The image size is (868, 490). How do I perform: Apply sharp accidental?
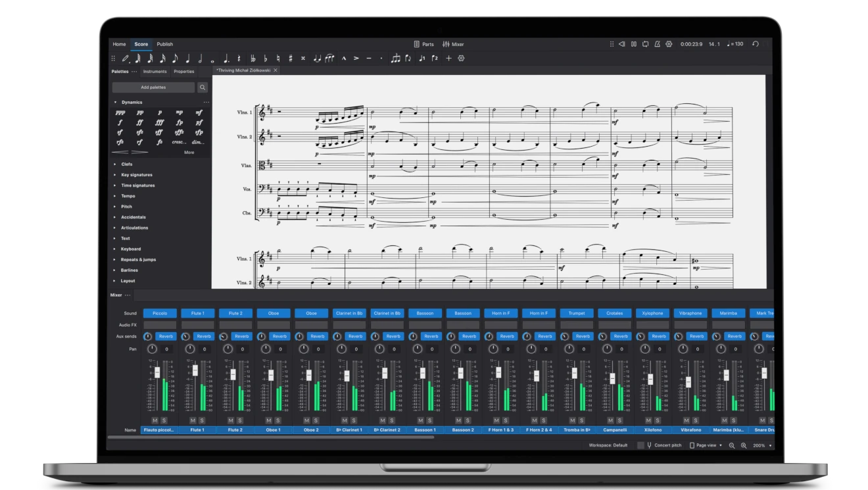[290, 58]
